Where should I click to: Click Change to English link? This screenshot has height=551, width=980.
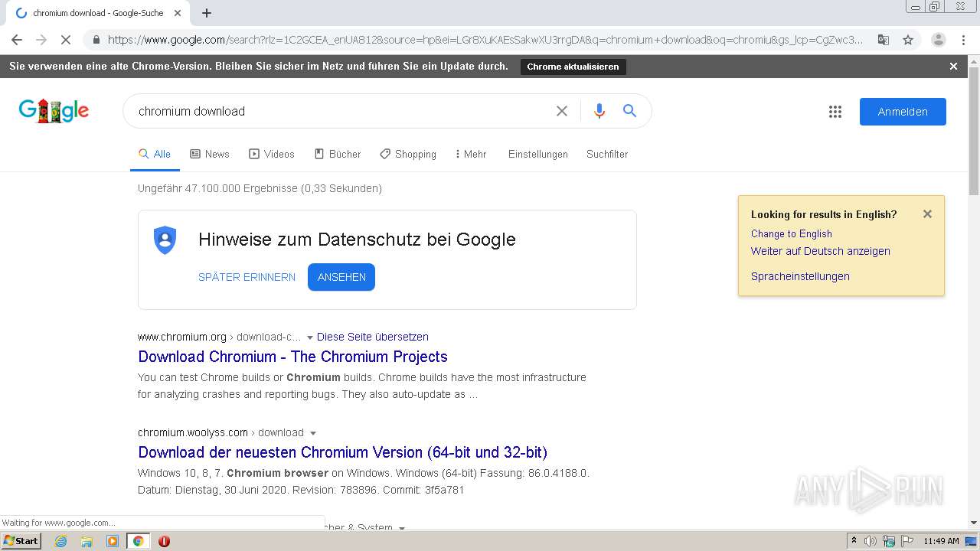point(791,233)
